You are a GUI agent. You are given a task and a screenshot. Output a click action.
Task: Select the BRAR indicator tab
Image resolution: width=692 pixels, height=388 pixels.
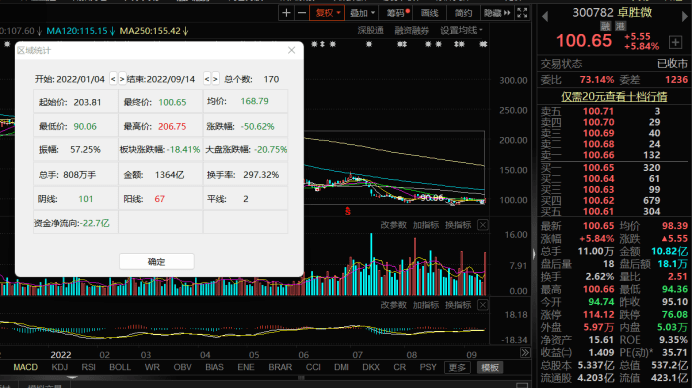[280, 367]
